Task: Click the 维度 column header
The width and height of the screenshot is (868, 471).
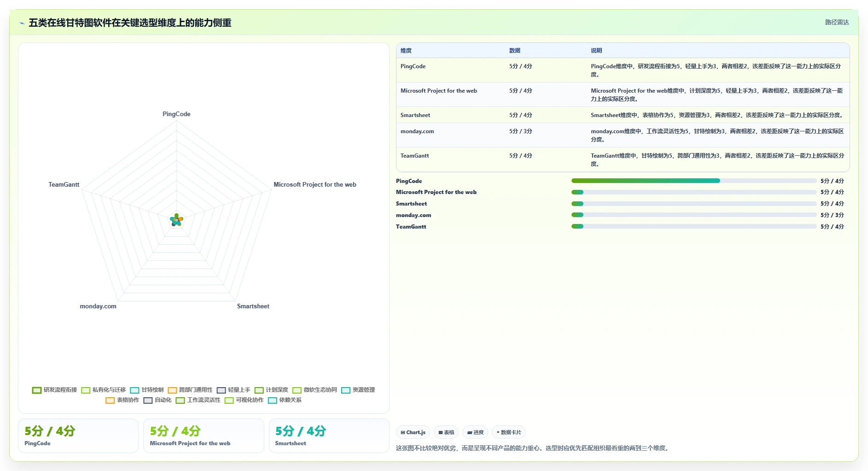Action: pyautogui.click(x=406, y=51)
